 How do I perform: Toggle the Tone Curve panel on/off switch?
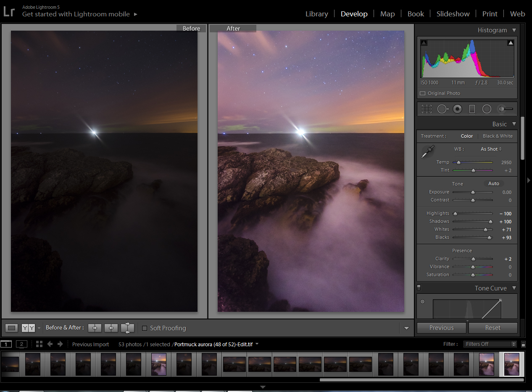pyautogui.click(x=419, y=287)
